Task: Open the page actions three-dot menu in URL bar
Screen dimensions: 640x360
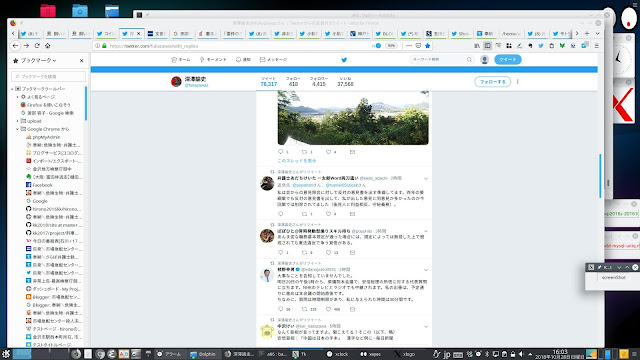Action: pos(409,46)
